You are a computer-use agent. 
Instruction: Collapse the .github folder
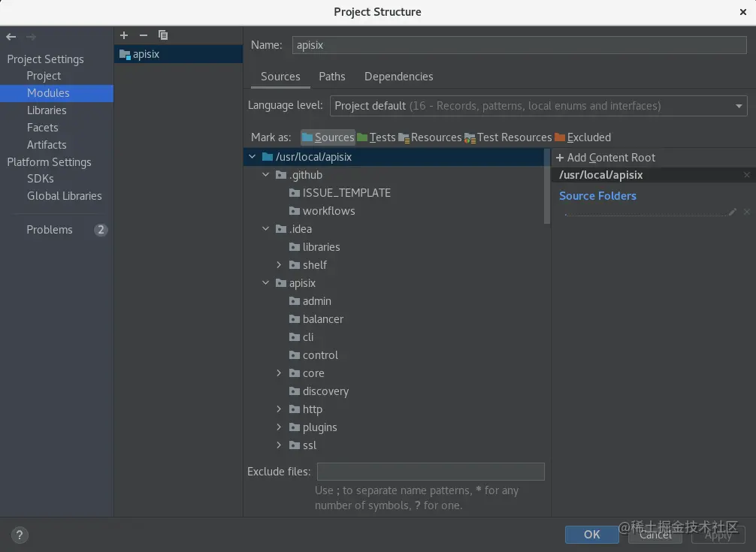[266, 174]
